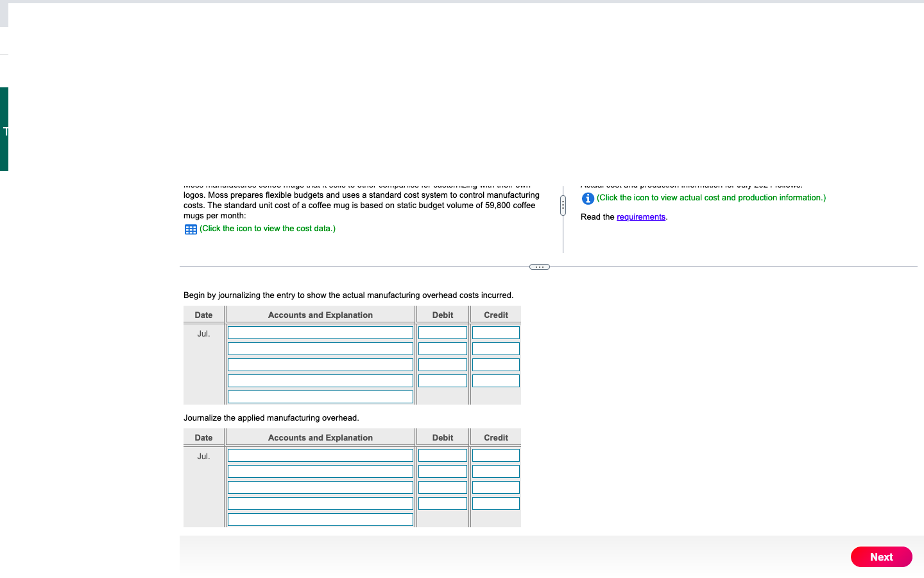Click second Credit field of applied overhead entry

(495, 471)
